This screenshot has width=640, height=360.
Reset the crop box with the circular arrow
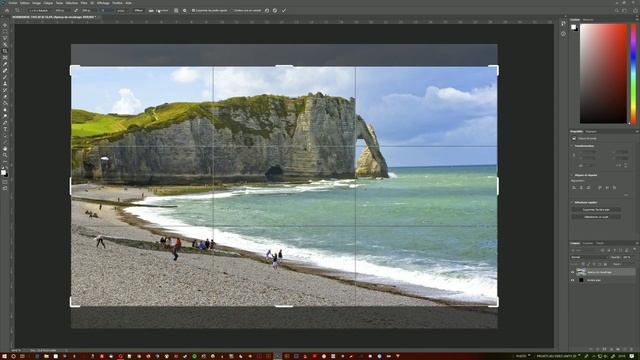267,11
